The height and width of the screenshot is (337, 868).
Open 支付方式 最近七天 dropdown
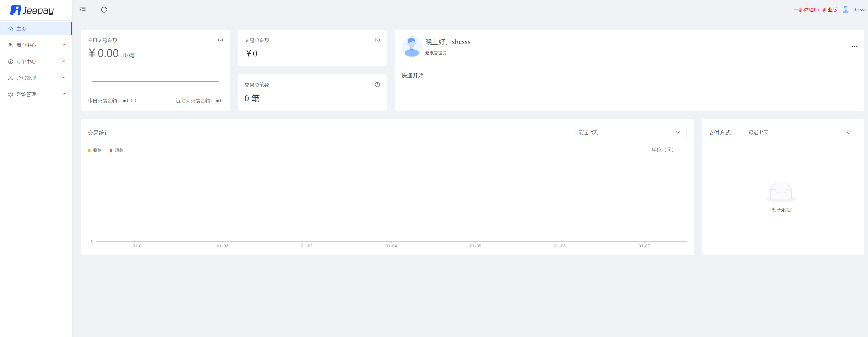(800, 133)
